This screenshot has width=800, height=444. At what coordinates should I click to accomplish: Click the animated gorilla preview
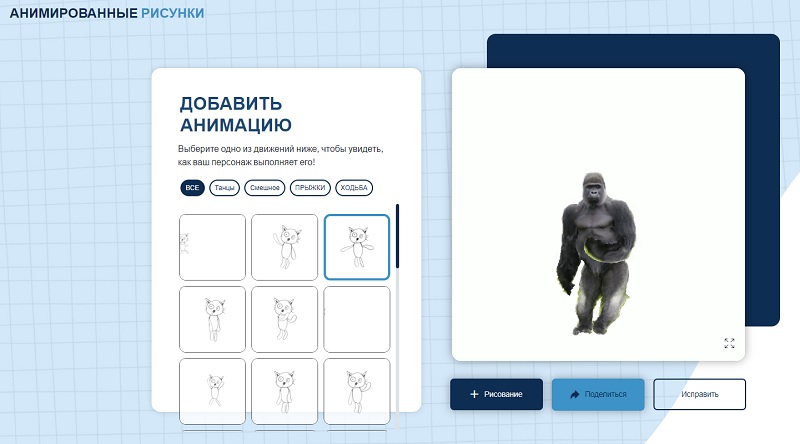coord(597,254)
